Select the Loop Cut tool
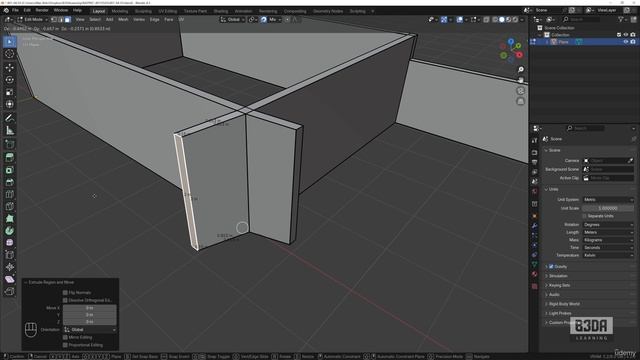The image size is (640, 360). 9,194
